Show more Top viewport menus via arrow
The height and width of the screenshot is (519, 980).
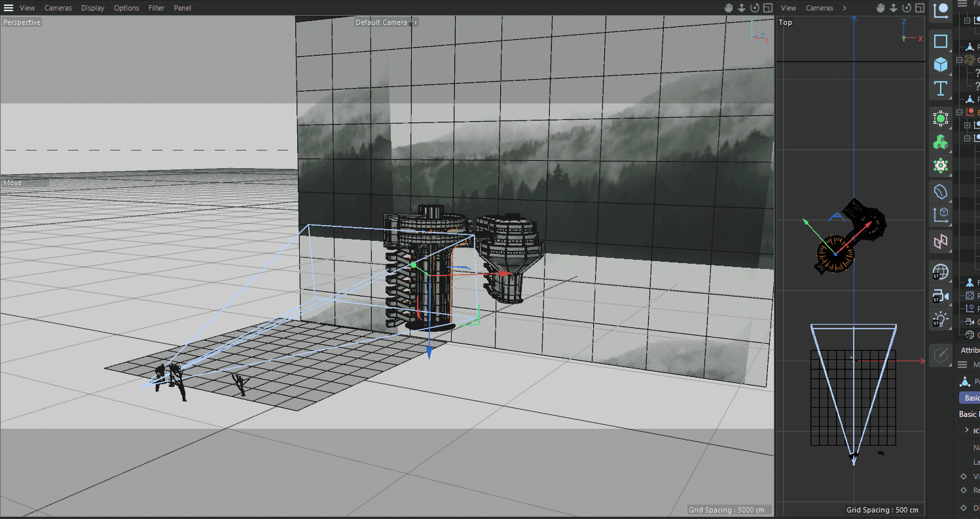coord(844,8)
